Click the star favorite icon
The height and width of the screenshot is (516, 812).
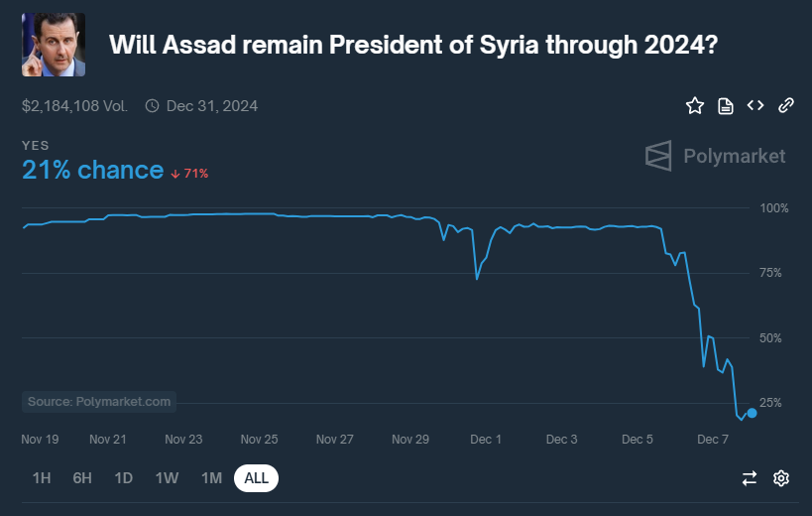click(694, 105)
